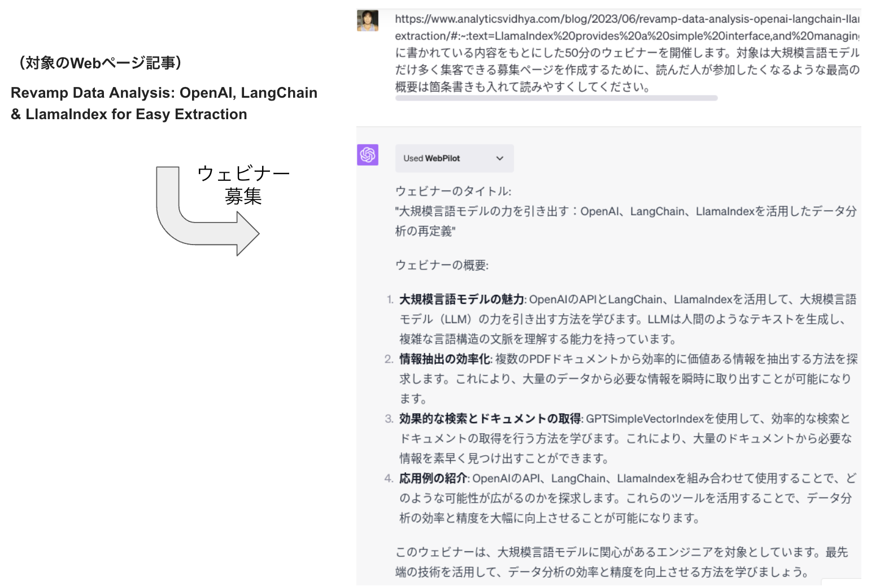This screenshot has height=588, width=876.
Task: Click the analyticsvidhya.com URL in the prompt
Action: click(627, 27)
